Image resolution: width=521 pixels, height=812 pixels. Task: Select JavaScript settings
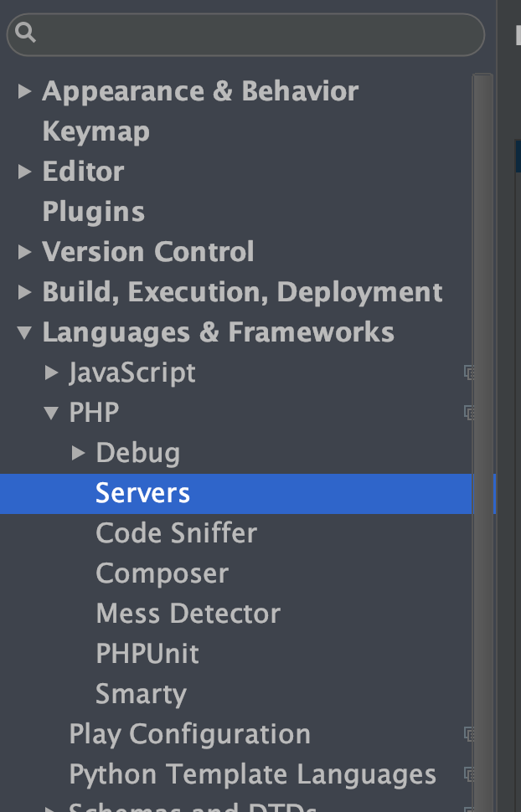pyautogui.click(x=132, y=373)
